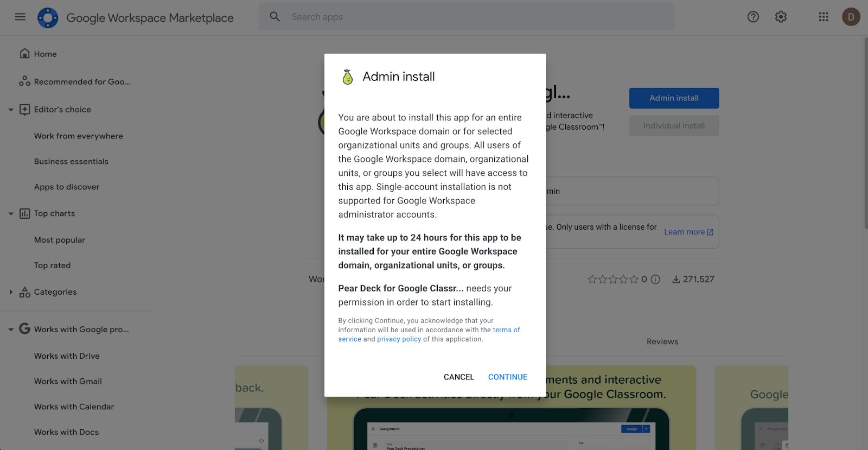
Task: Select Apps to discover
Action: point(67,187)
